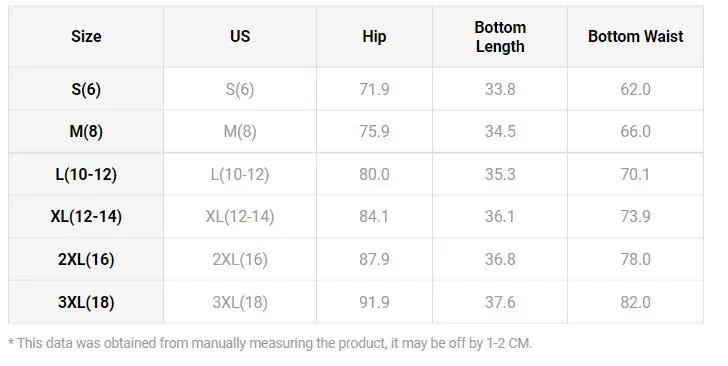Click the Bottom Length column header

[x=500, y=37]
